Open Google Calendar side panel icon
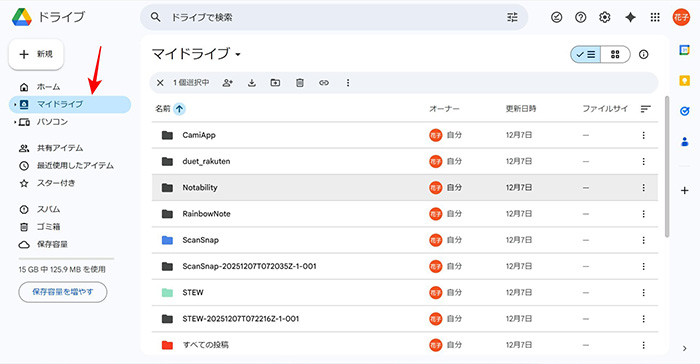Viewport: 700px width, 364px height. click(684, 50)
